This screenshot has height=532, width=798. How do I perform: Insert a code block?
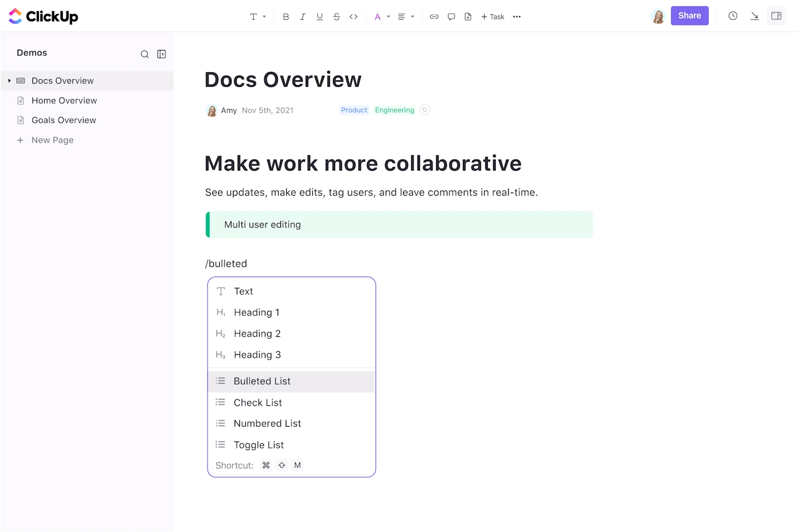click(353, 16)
